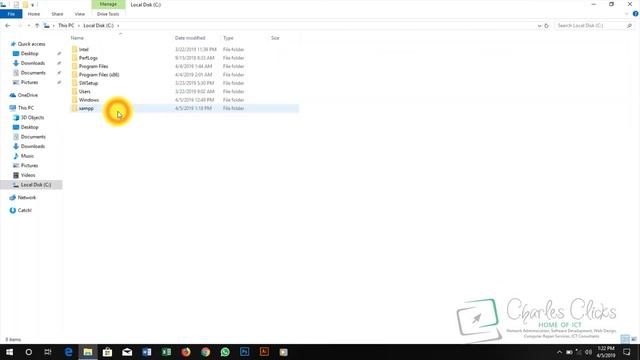The height and width of the screenshot is (360, 640).
Task: Refresh the Local Disk (C:) view
Action: [x=547, y=26]
